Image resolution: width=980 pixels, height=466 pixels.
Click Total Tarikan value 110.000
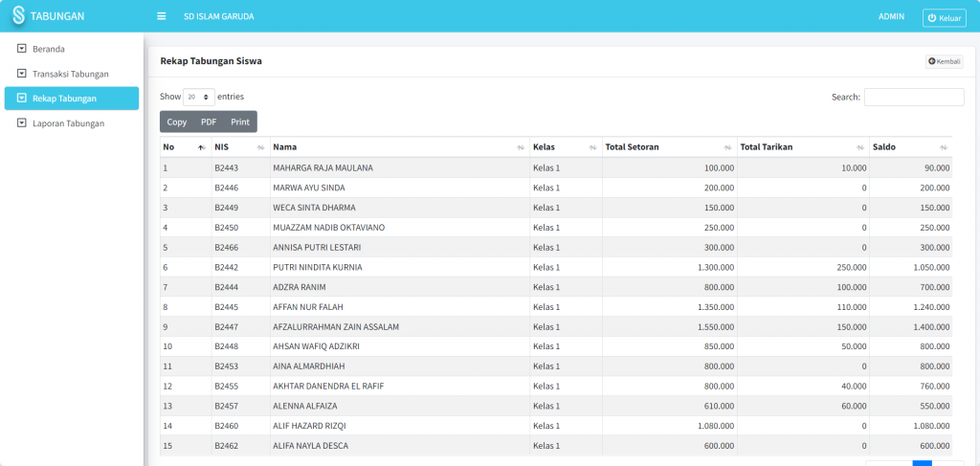point(852,307)
